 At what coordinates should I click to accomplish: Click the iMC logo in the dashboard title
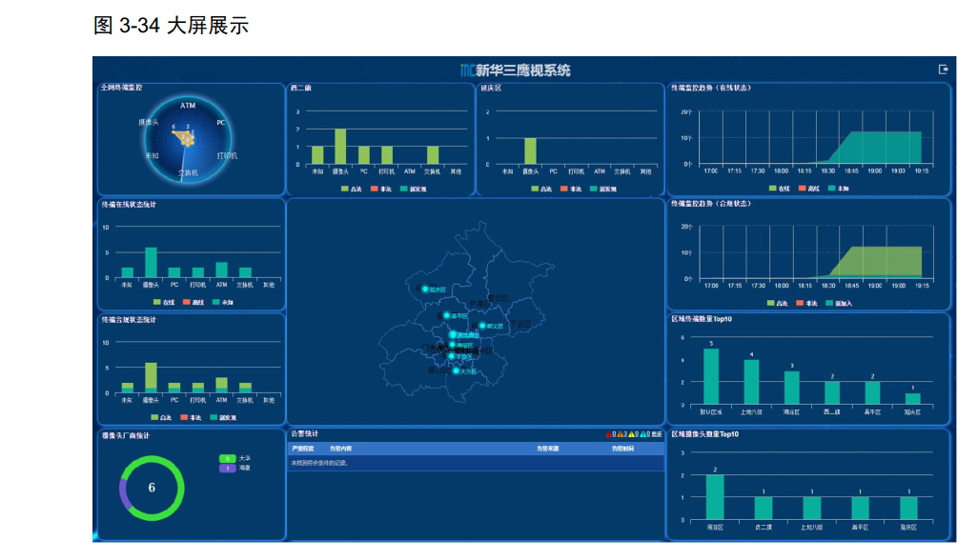tap(468, 70)
